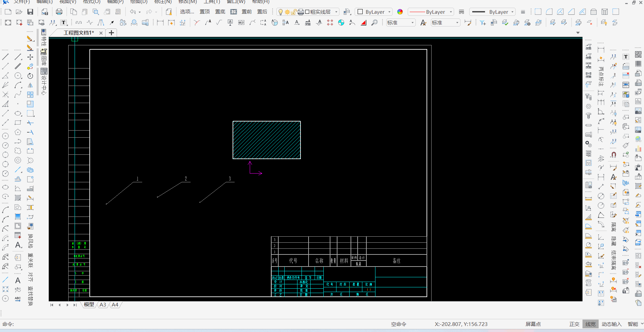644x332 pixels.
Task: Select the ellipse drawing tool
Action: pos(18,113)
